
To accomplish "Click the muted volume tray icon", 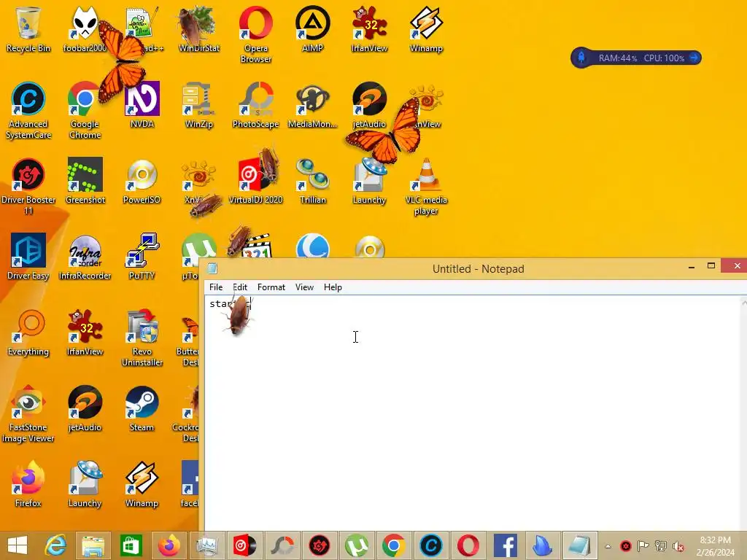I will click(x=678, y=546).
